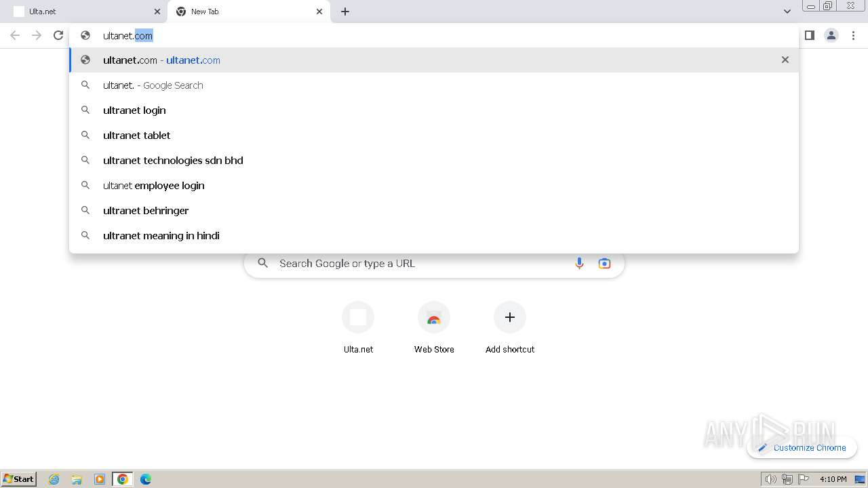Launch Internet Explorer from taskbar
868x488 pixels.
coord(54,479)
